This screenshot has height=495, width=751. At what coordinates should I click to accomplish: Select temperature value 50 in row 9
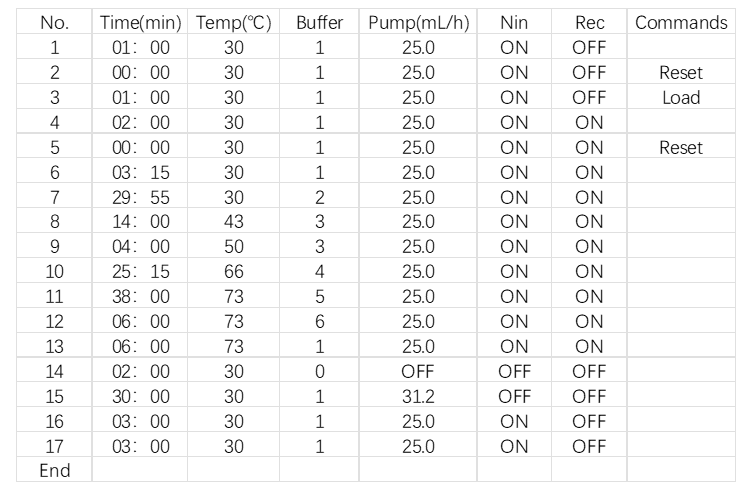coord(234,247)
